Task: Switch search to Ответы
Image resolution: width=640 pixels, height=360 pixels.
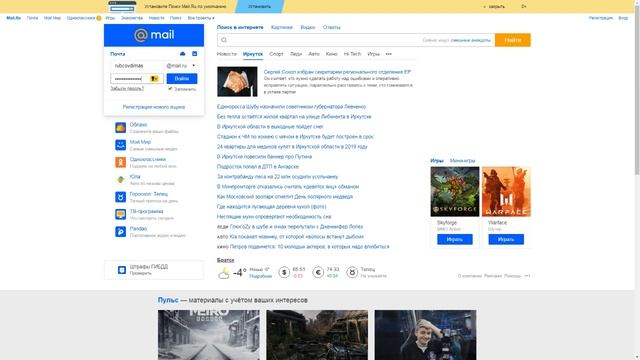Action: 331,27
